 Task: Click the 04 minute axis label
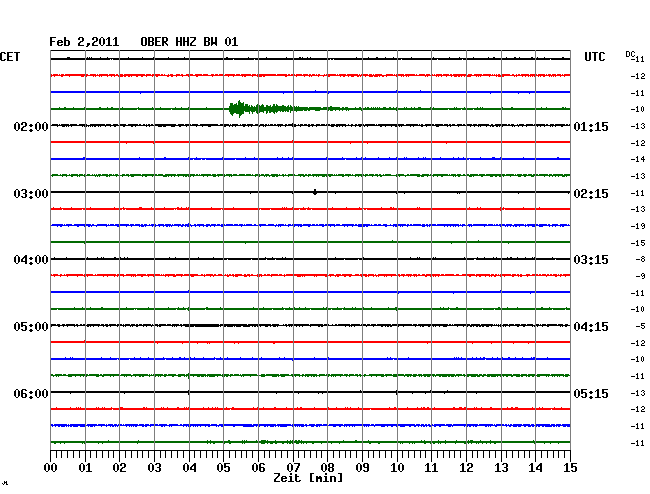(x=189, y=468)
